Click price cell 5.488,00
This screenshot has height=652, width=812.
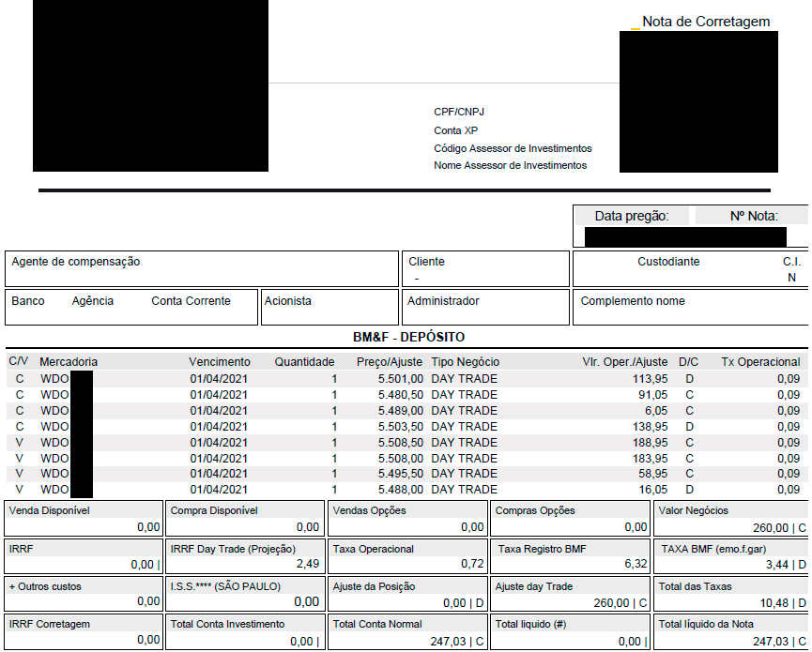(x=400, y=490)
